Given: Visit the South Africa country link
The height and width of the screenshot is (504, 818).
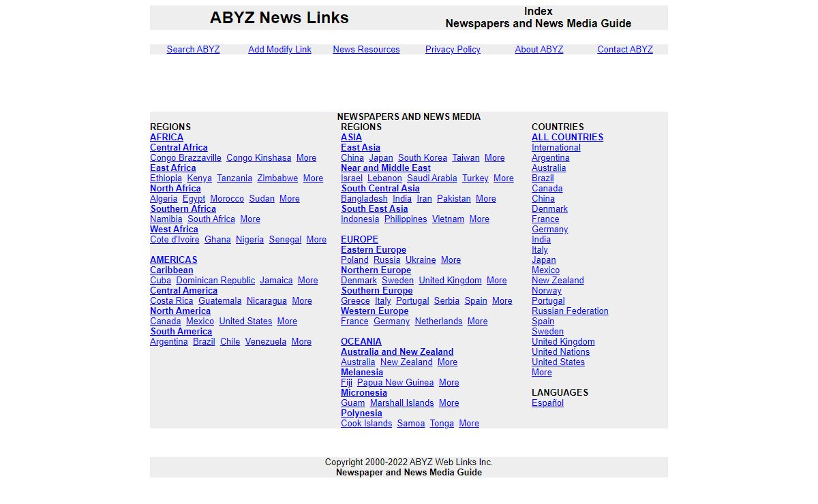Looking at the screenshot, I should click(211, 219).
